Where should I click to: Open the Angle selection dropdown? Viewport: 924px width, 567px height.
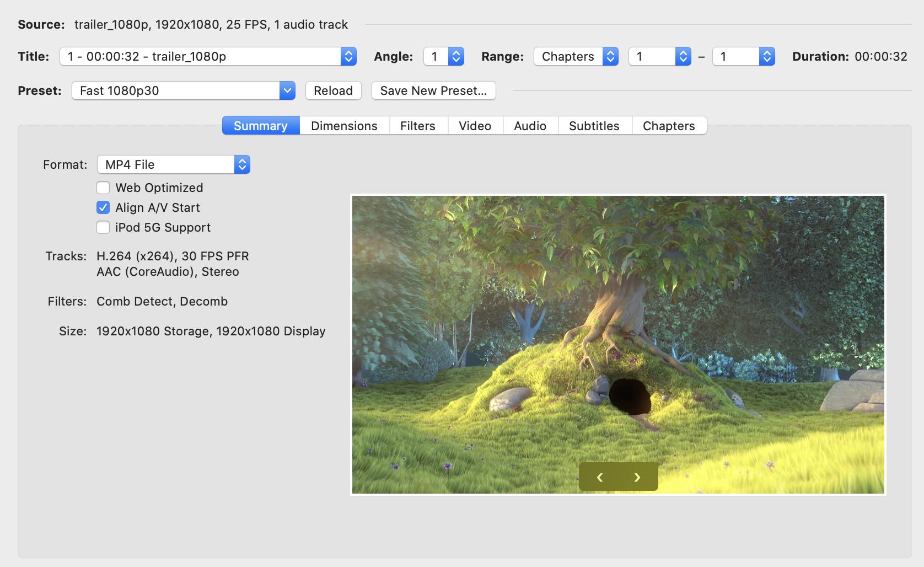tap(444, 56)
